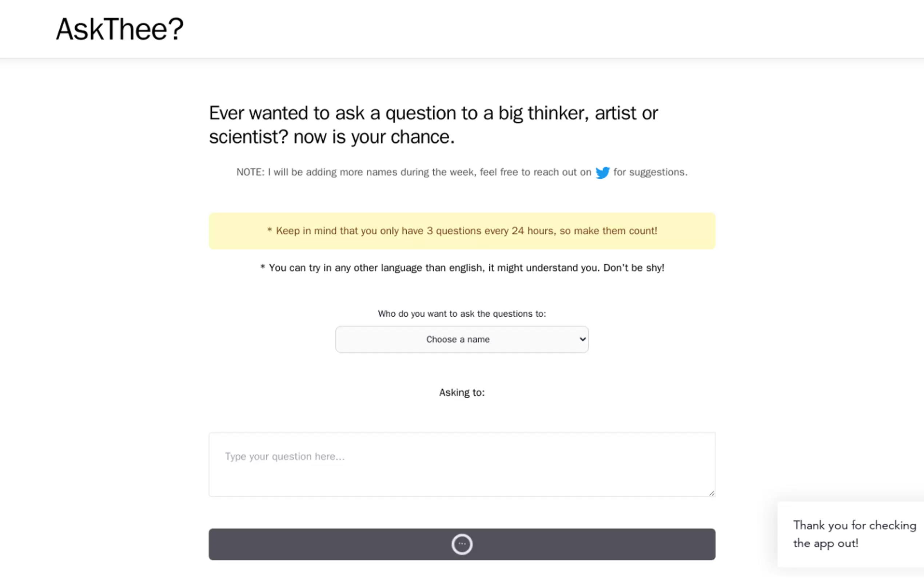Click the AskThee? site title
This screenshot has height=578, width=924.
click(x=120, y=29)
